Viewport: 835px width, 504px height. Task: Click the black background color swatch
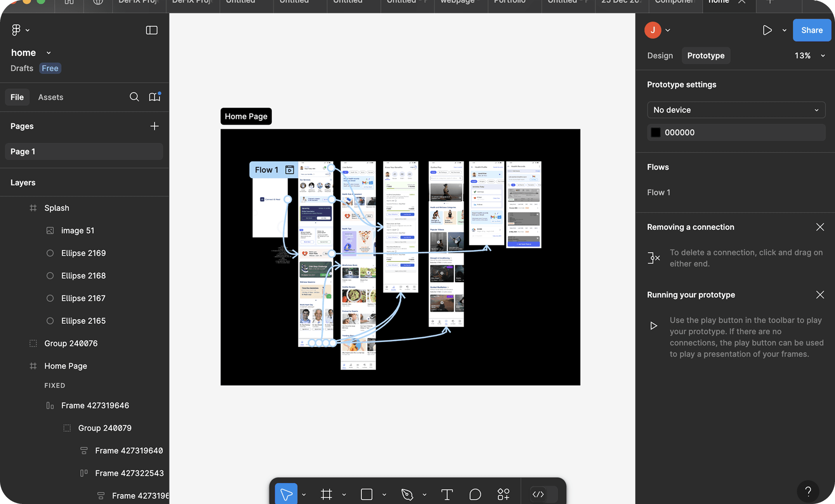tap(655, 132)
